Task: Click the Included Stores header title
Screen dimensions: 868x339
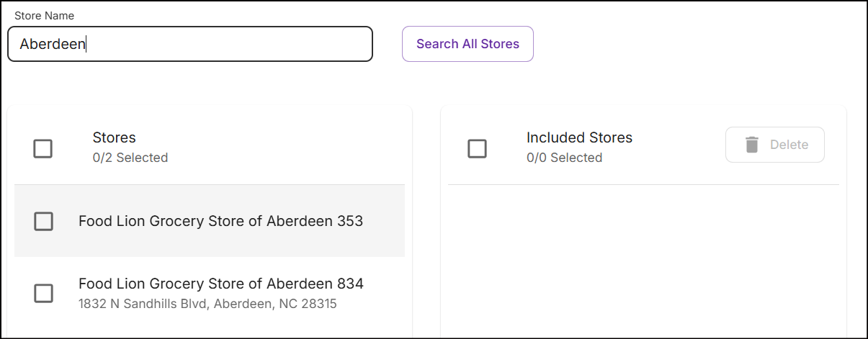Action: (x=579, y=137)
